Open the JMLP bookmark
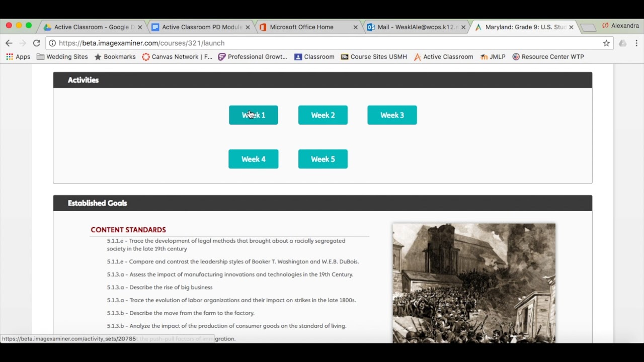Image resolution: width=644 pixels, height=362 pixels. 493,57
